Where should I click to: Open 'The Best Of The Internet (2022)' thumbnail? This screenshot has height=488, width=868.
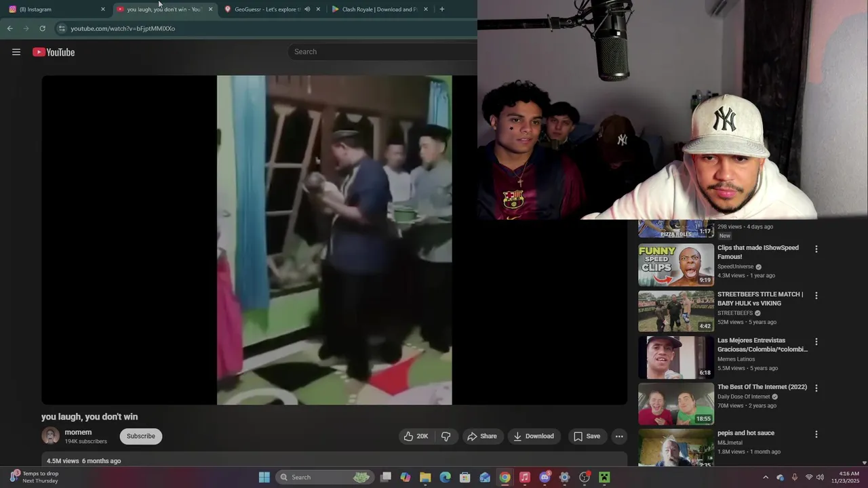tap(676, 403)
